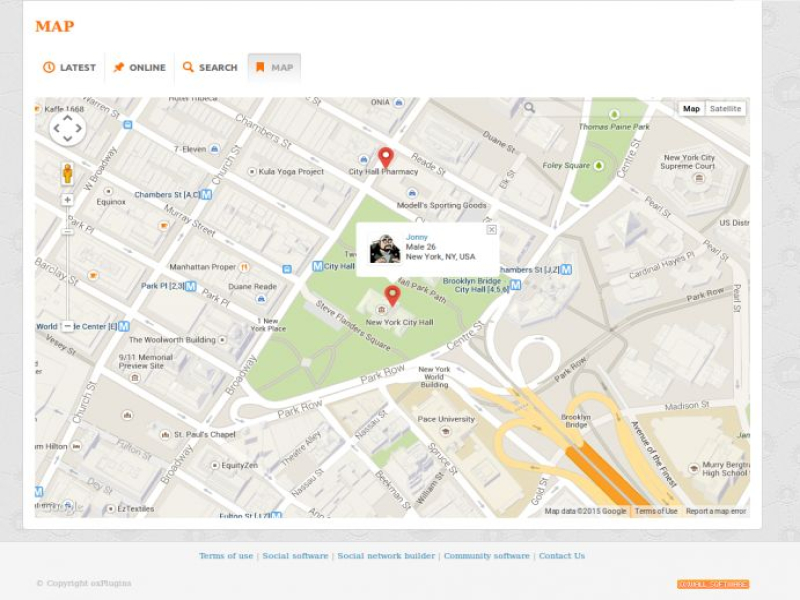Click Report a map error link
Viewport: 800px width, 600px height.
click(716, 511)
